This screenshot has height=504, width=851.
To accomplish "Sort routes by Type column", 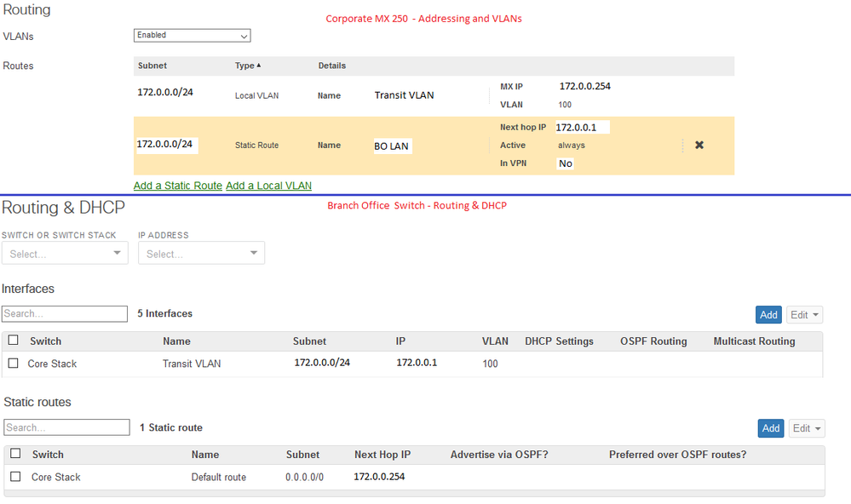I will [x=248, y=66].
